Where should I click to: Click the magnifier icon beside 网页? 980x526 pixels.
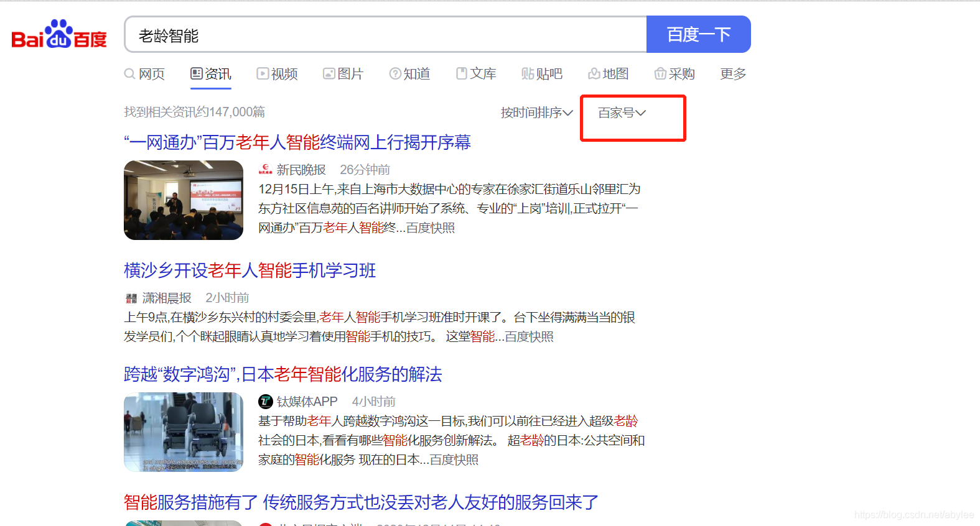click(129, 74)
